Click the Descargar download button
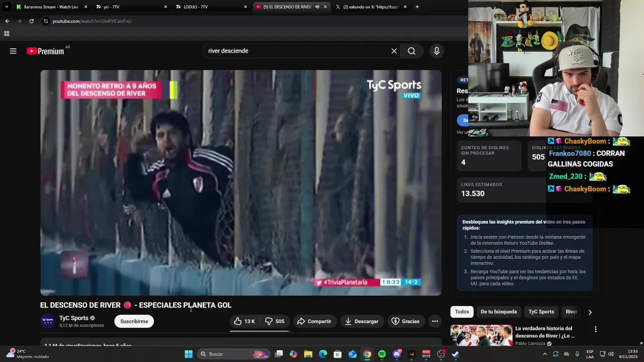 [x=362, y=321]
